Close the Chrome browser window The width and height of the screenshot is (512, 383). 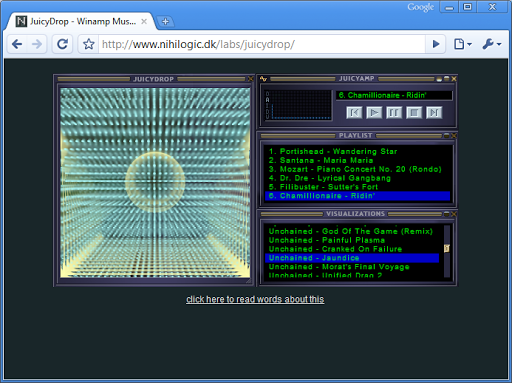coord(492,7)
